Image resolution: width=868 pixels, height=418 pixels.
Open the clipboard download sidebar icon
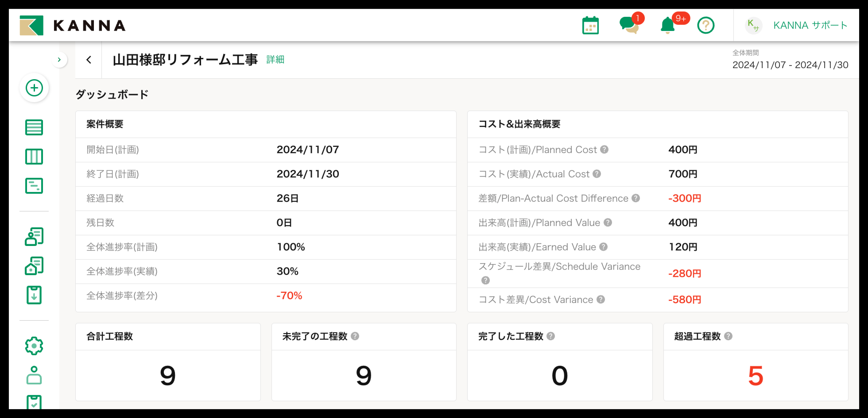pyautogui.click(x=34, y=295)
